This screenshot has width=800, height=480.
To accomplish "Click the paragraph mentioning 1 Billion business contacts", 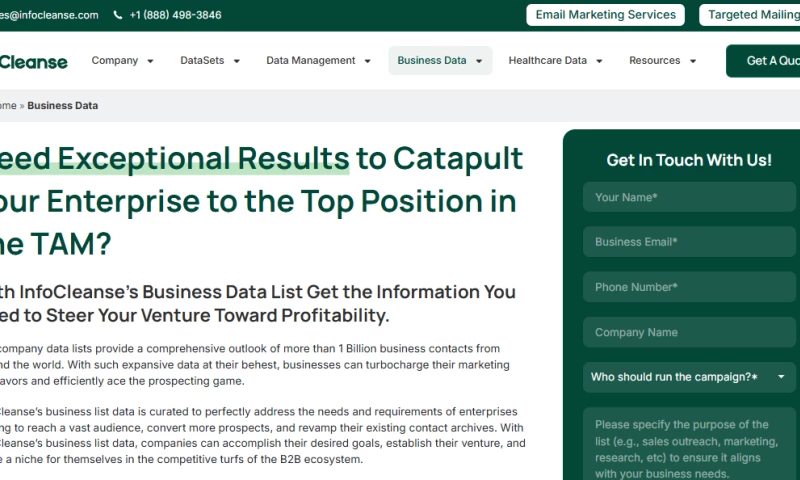I will 255,365.
